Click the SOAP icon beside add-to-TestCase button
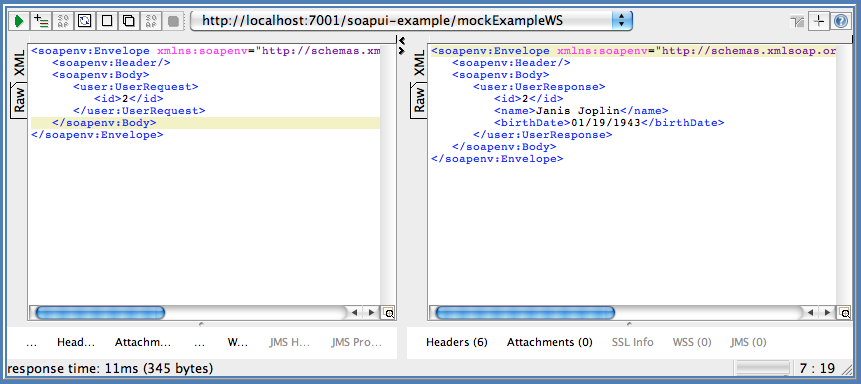Image resolution: width=861 pixels, height=384 pixels. tap(63, 21)
